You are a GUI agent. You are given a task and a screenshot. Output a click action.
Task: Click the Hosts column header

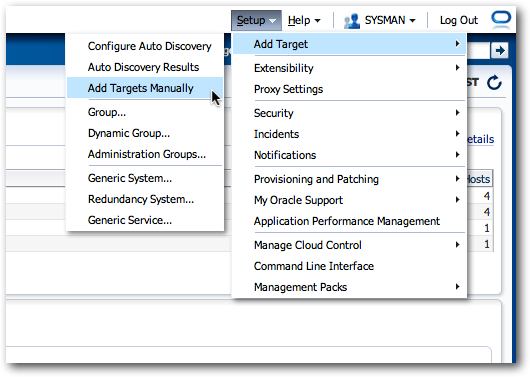[x=479, y=179]
